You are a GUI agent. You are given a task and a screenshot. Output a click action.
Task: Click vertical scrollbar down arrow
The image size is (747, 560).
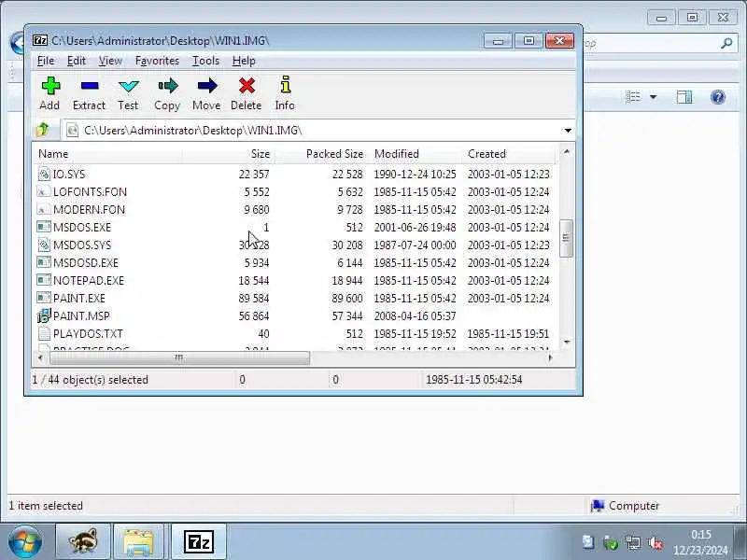click(567, 342)
